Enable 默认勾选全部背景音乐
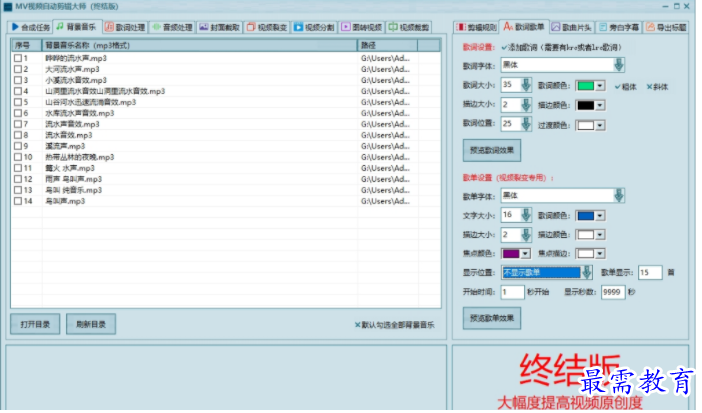The height and width of the screenshot is (413, 702). [394, 325]
